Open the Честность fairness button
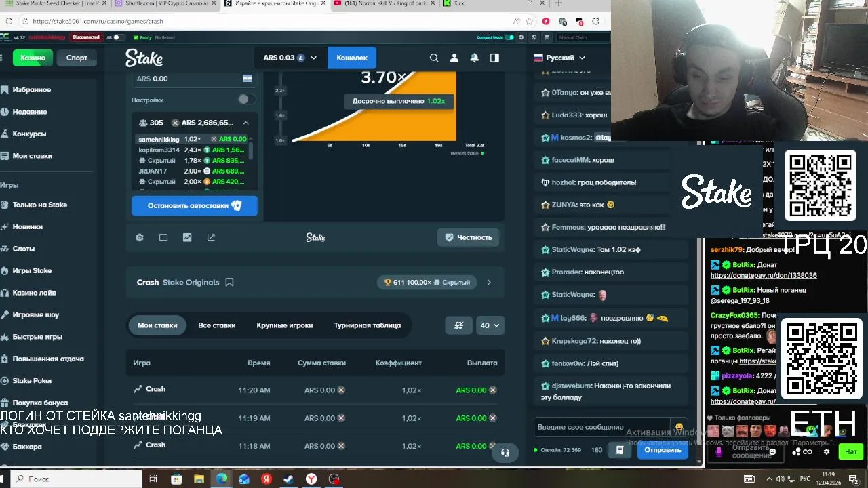This screenshot has width=868, height=488. pos(468,237)
